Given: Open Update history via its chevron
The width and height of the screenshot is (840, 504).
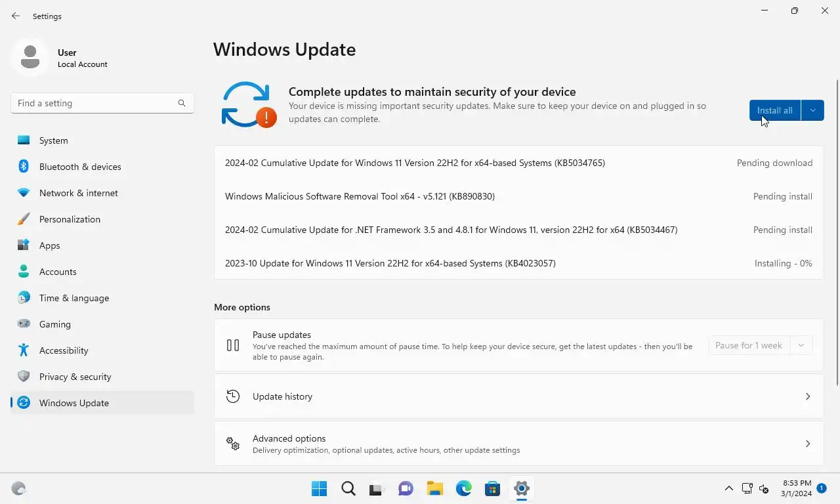Looking at the screenshot, I should (808, 396).
